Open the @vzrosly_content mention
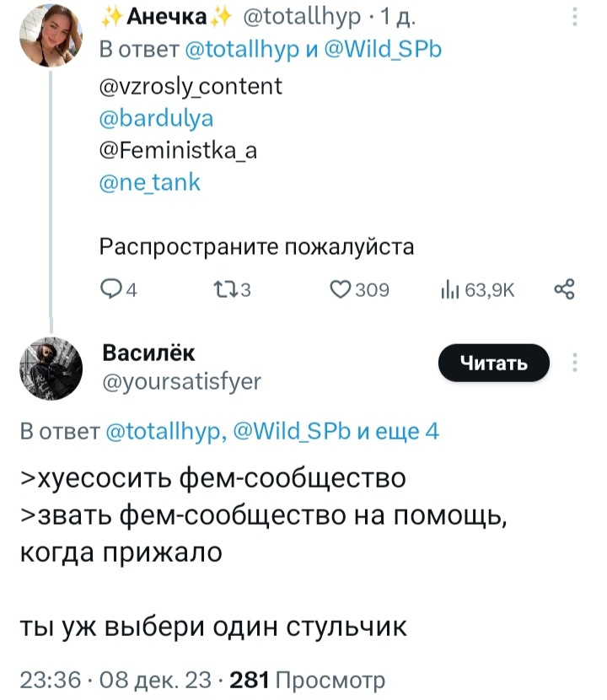This screenshot has height=700, width=607. (x=191, y=86)
